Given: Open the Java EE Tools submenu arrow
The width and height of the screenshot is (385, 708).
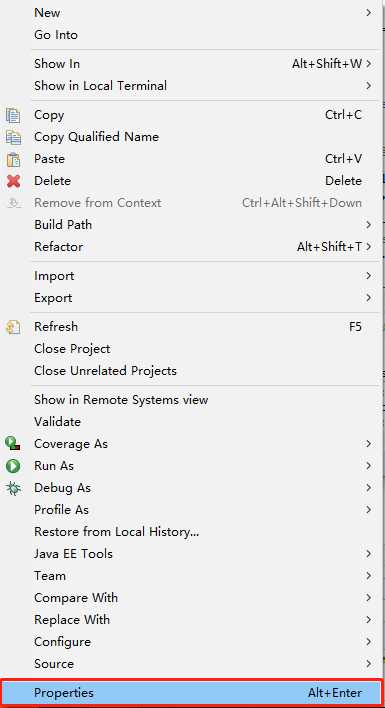Looking at the screenshot, I should coord(369,554).
